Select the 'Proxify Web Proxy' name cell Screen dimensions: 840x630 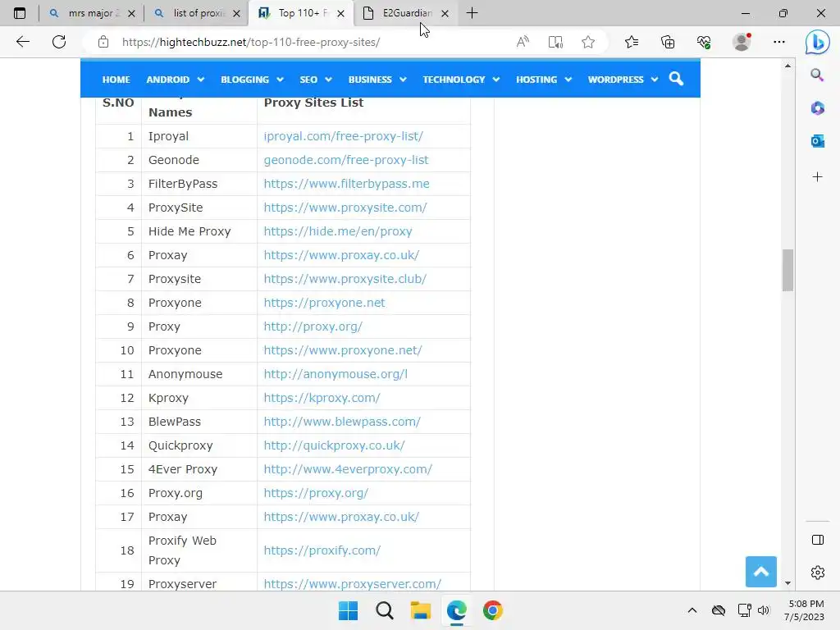coord(199,550)
